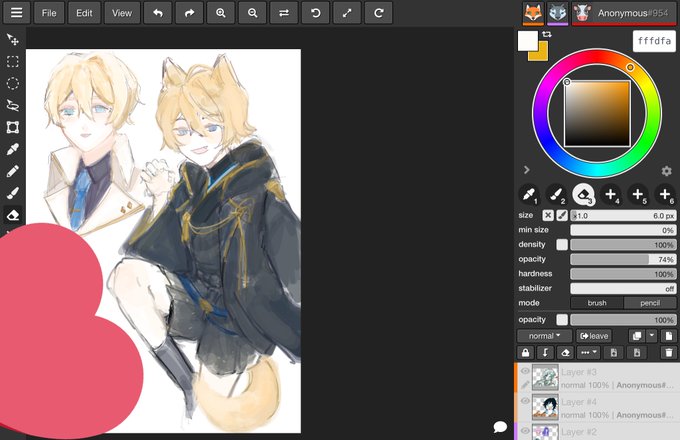Expand the color panel chevron
The height and width of the screenshot is (440, 680).
(526, 170)
